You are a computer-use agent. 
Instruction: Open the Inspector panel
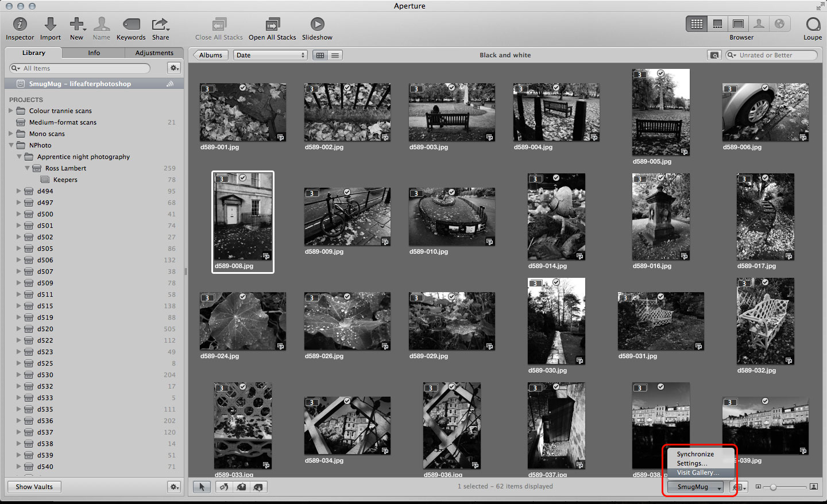point(20,24)
